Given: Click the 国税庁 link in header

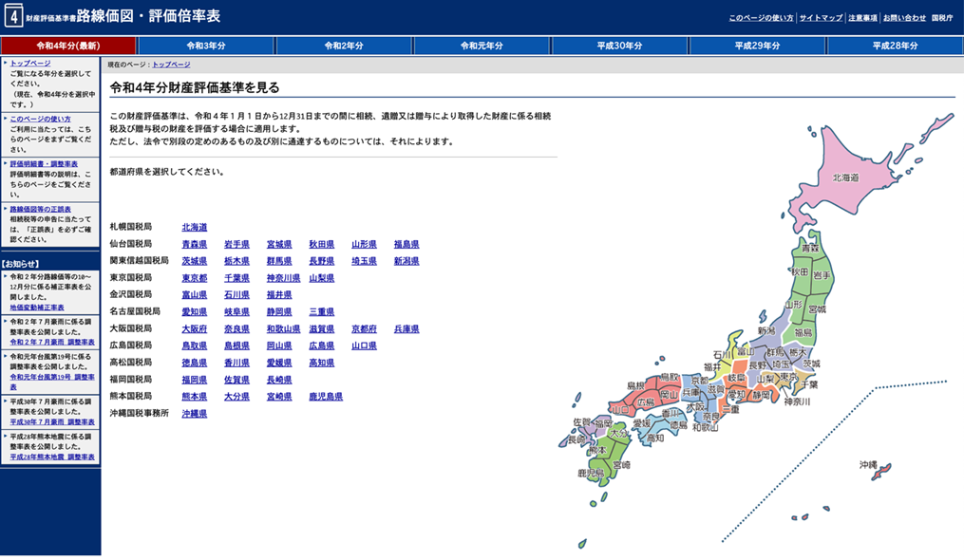Looking at the screenshot, I should tap(942, 18).
